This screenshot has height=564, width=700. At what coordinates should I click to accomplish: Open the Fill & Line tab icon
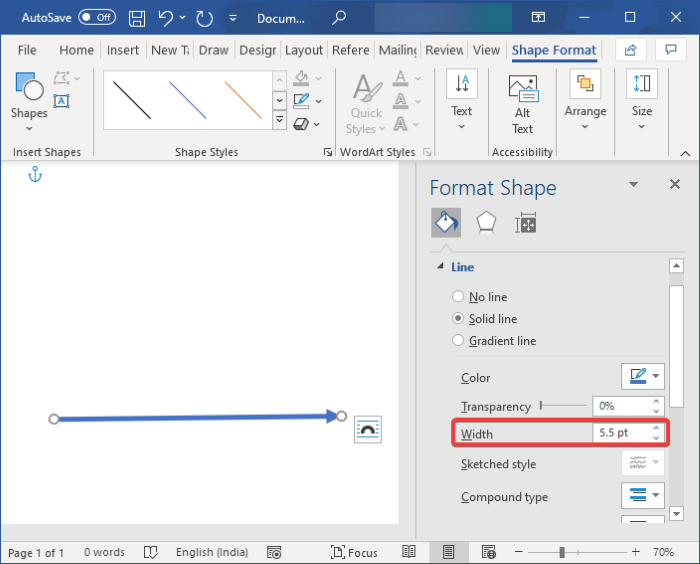[x=446, y=222]
